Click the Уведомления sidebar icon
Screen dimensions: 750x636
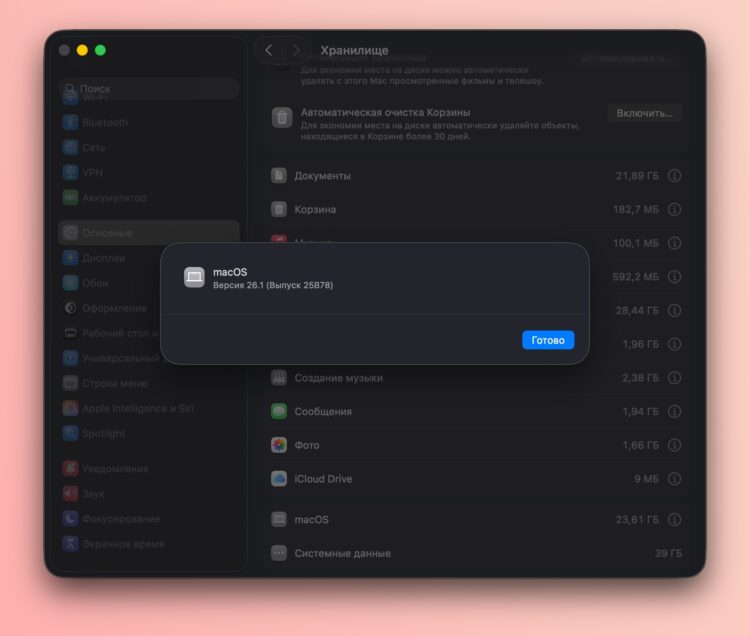[x=70, y=469]
